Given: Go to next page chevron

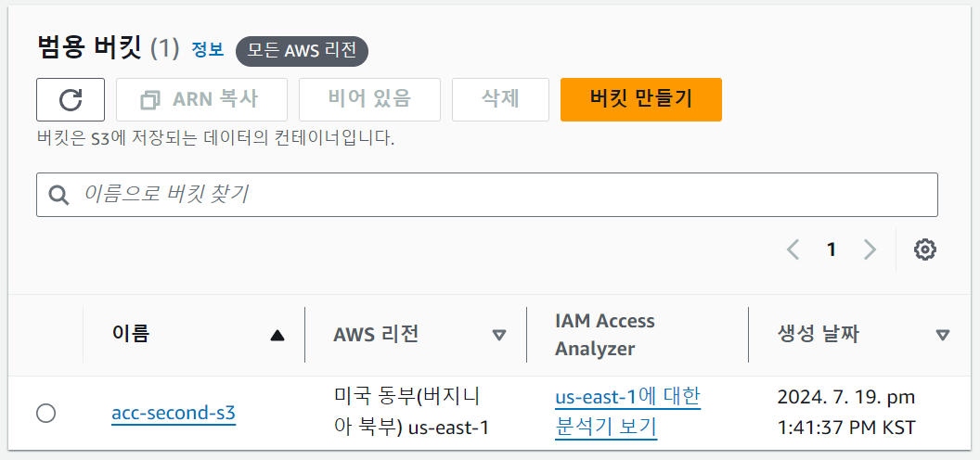Looking at the screenshot, I should click(870, 250).
